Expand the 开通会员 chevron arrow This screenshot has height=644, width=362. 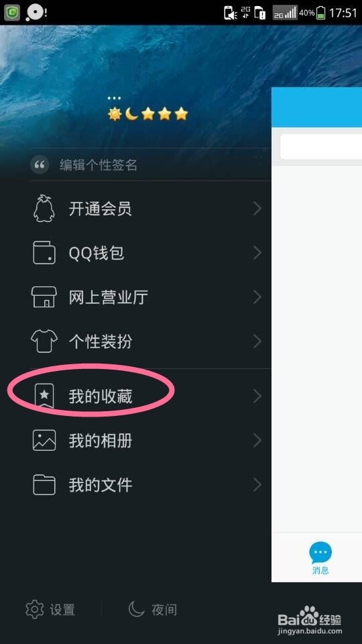(x=257, y=209)
